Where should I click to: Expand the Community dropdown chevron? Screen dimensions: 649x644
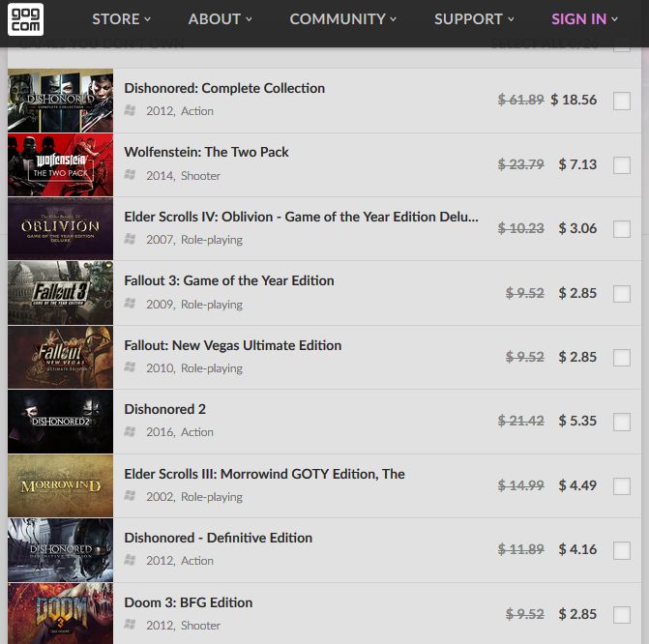click(x=393, y=19)
